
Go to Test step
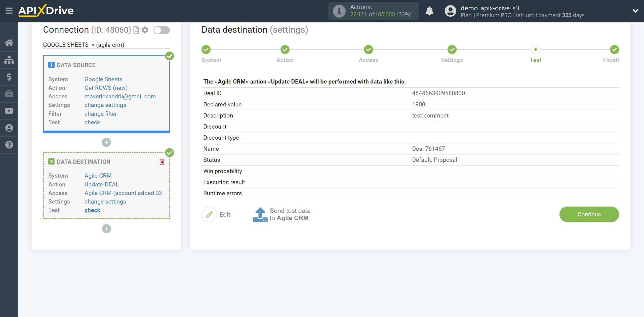(x=536, y=50)
